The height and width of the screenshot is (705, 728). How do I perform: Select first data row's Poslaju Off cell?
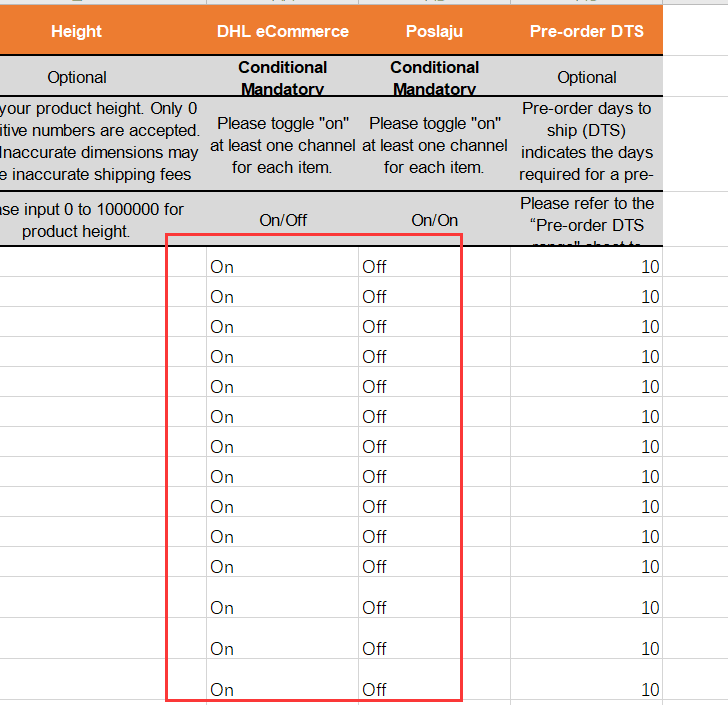coord(434,262)
